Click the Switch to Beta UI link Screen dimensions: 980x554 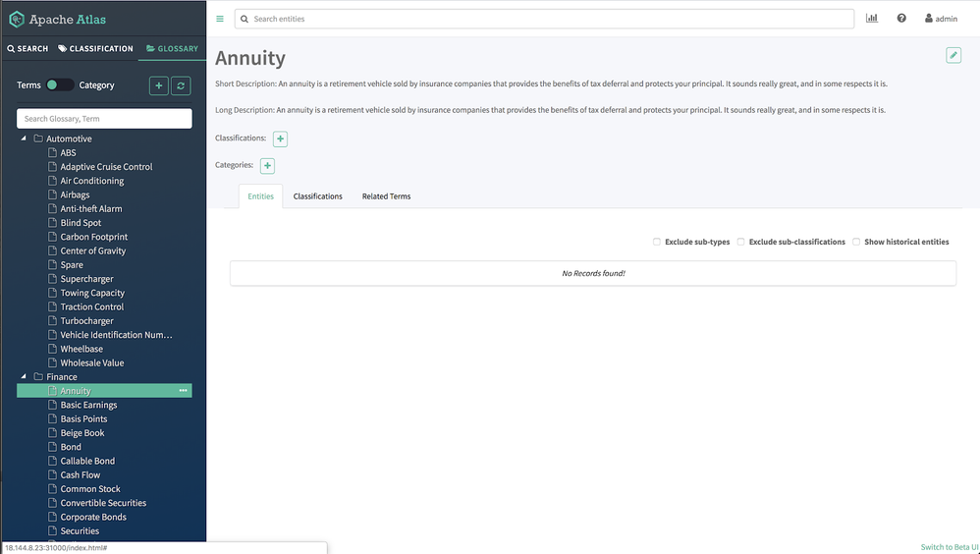[950, 547]
